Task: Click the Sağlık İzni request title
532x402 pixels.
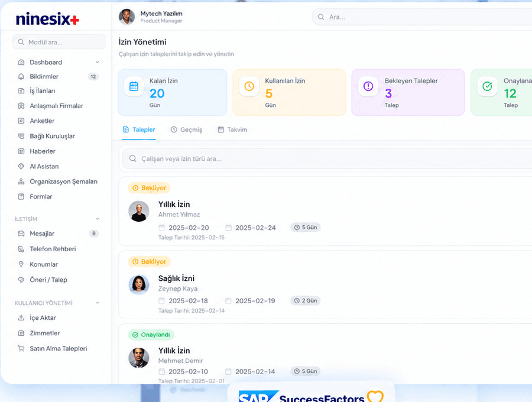Action: click(176, 278)
